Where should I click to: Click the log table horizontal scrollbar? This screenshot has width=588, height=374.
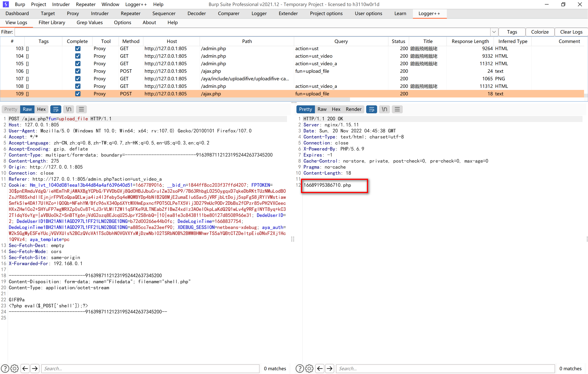tap(175, 100)
